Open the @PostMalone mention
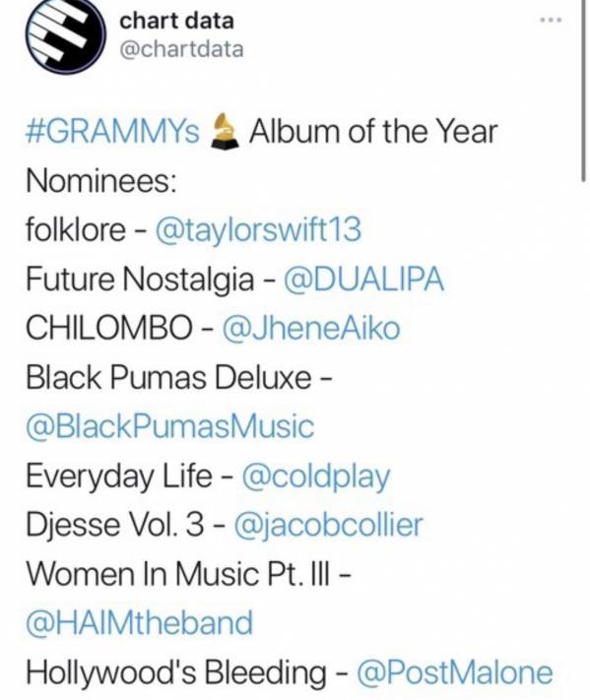This screenshot has width=590, height=700. click(x=454, y=672)
